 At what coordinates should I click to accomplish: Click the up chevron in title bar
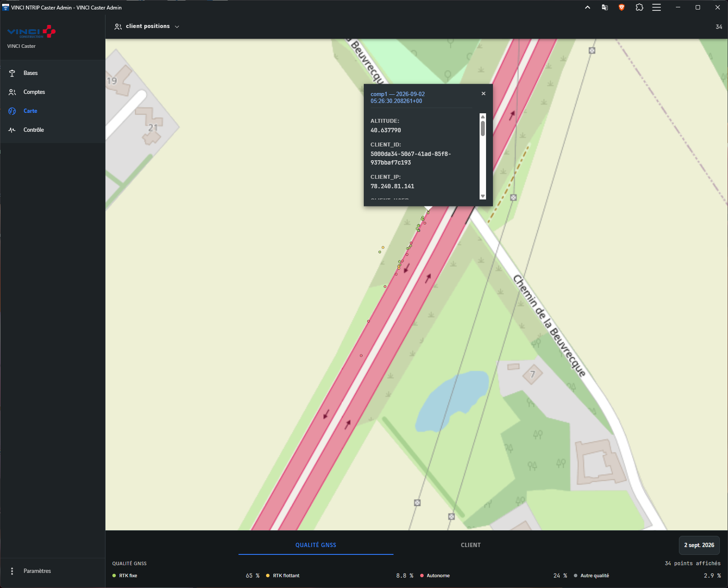tap(588, 7)
